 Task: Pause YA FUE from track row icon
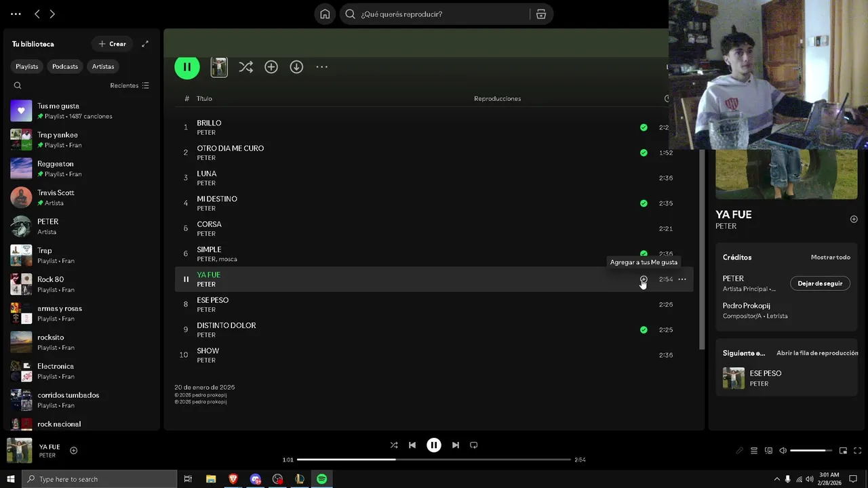[186, 279]
